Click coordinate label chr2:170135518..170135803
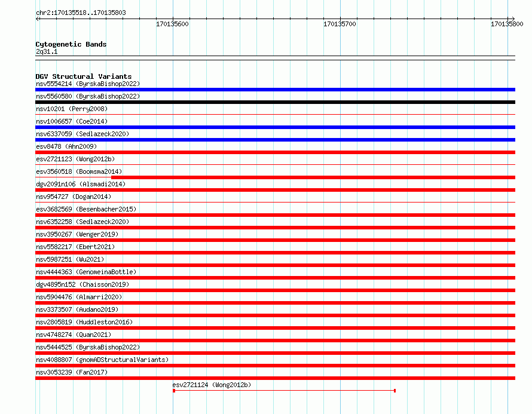 click(x=81, y=13)
